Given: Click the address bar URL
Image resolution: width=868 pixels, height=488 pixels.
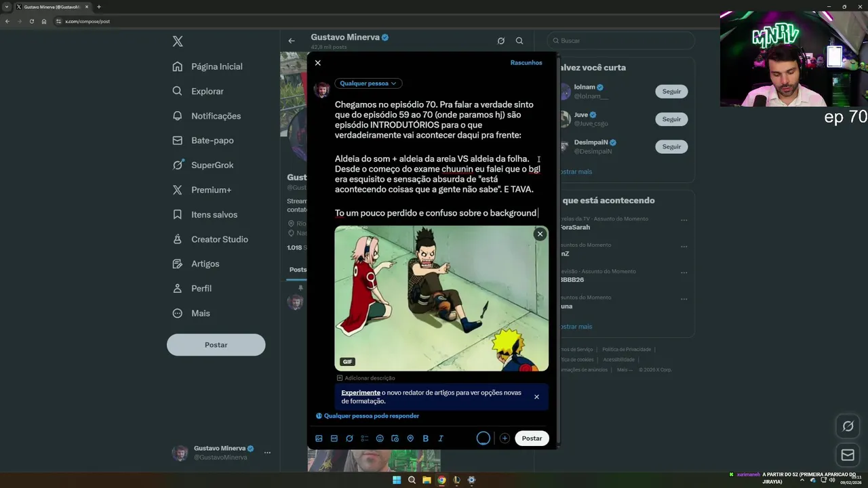Looking at the screenshot, I should tap(87, 21).
